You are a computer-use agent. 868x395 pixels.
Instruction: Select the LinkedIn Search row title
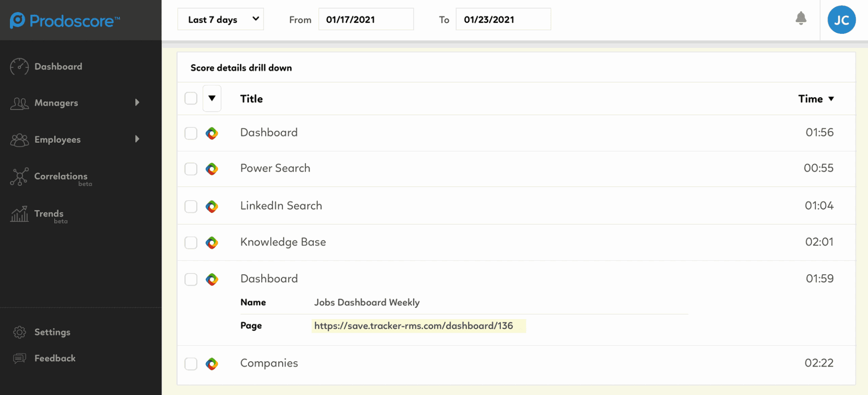coord(281,206)
